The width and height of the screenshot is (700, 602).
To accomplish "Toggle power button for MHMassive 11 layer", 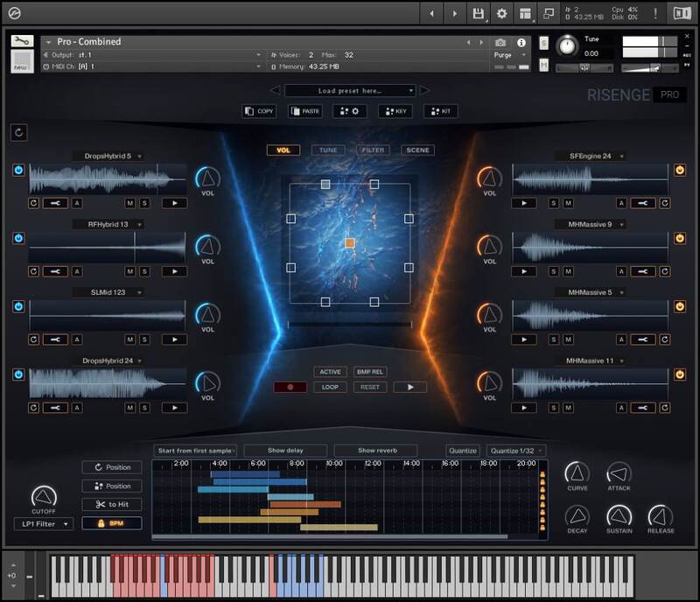I will 678,374.
